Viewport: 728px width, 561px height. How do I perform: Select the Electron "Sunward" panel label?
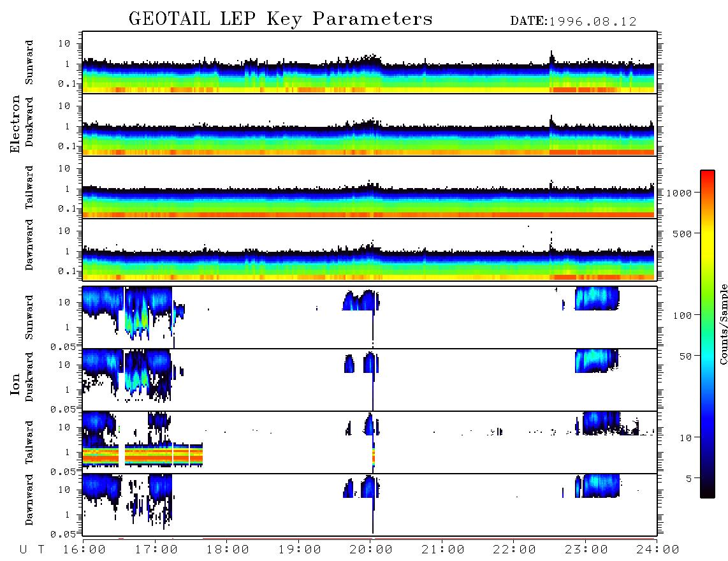[29, 62]
